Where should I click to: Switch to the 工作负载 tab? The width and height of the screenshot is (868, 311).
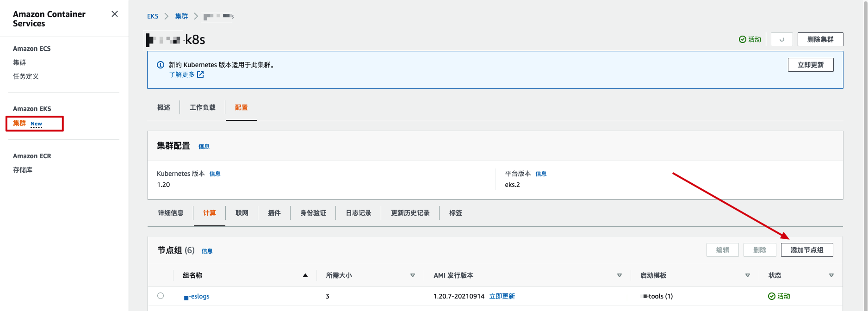point(203,107)
